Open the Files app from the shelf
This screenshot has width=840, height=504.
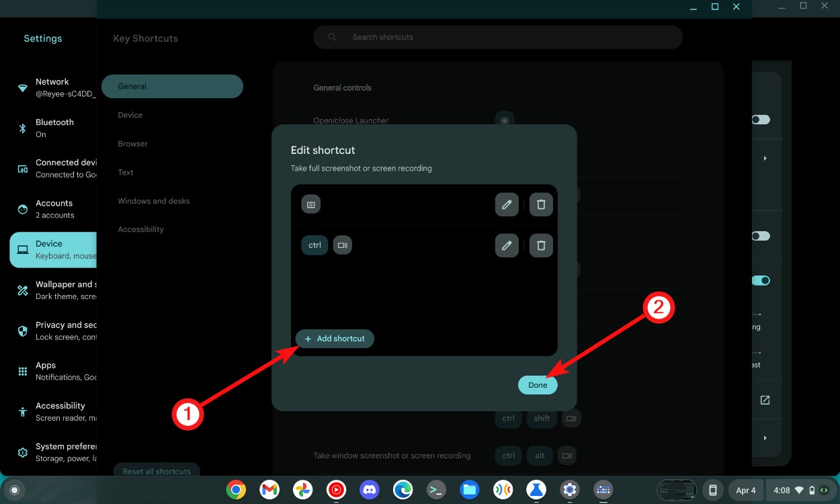[x=470, y=490]
